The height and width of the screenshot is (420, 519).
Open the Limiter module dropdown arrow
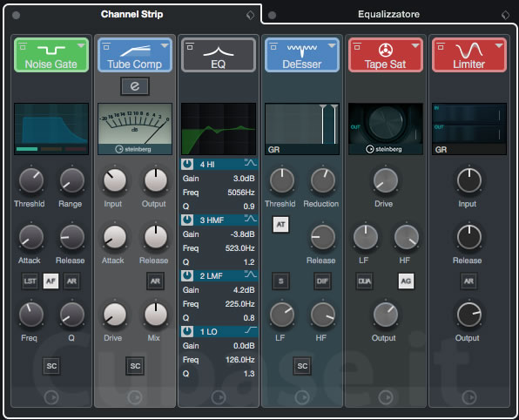point(499,45)
